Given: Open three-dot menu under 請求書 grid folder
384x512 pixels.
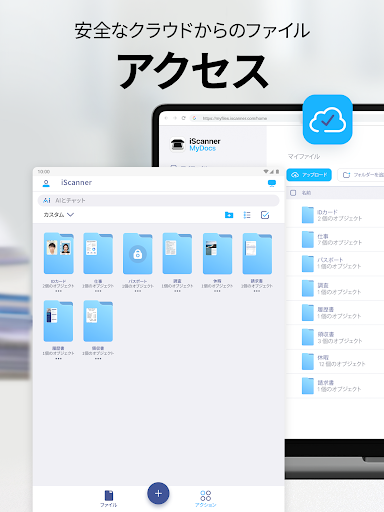Looking at the screenshot, I should 257,291.
